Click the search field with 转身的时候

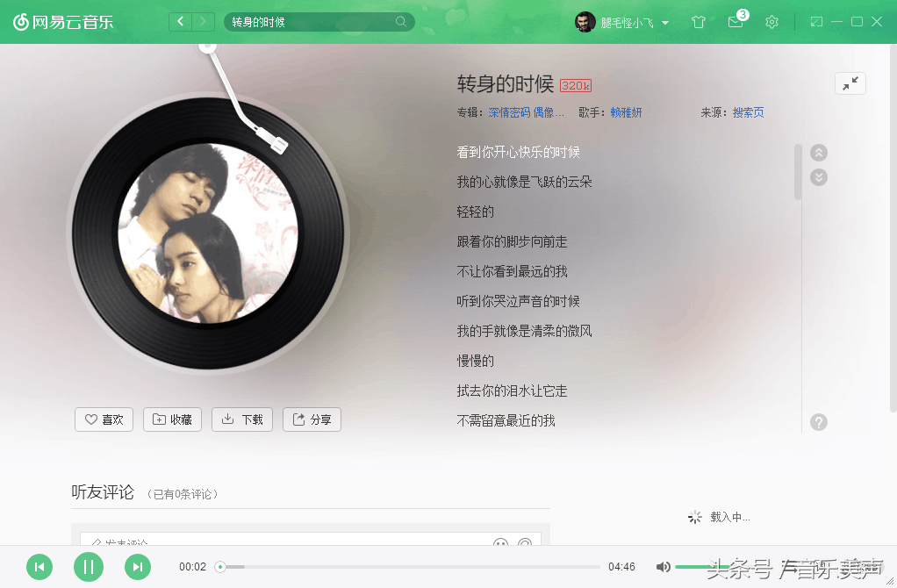click(x=319, y=22)
